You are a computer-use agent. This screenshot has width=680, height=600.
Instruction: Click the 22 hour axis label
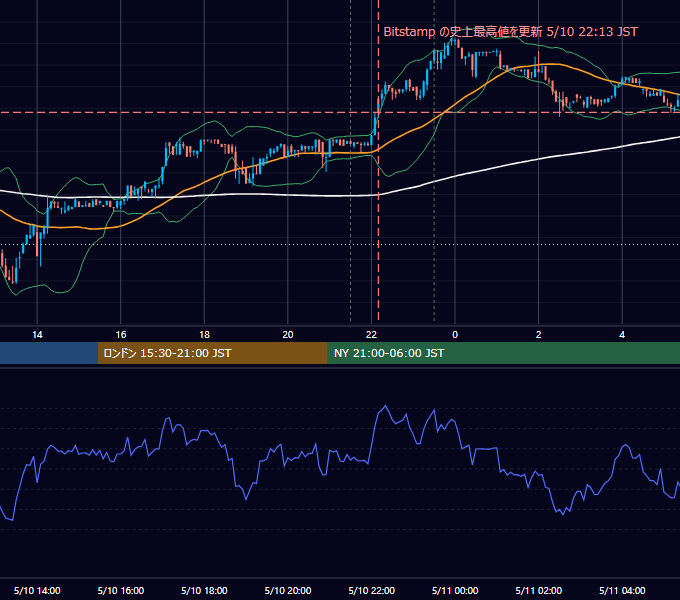point(371,335)
